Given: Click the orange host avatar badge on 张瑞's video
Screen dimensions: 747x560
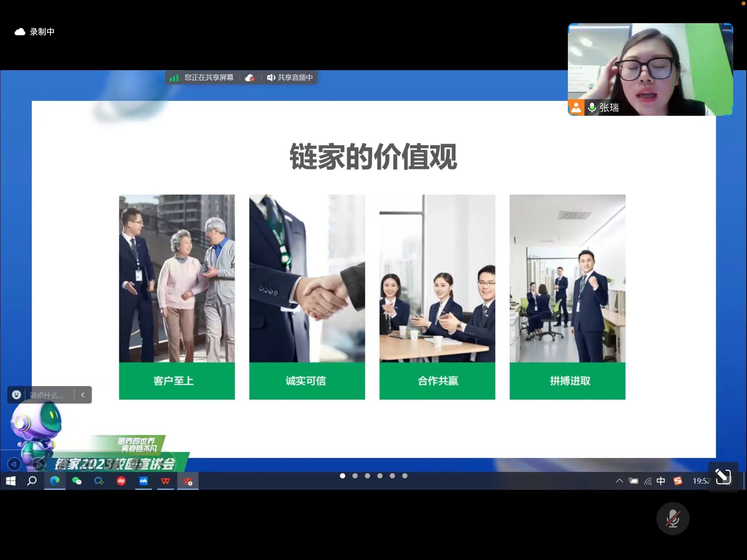Looking at the screenshot, I should tap(576, 108).
